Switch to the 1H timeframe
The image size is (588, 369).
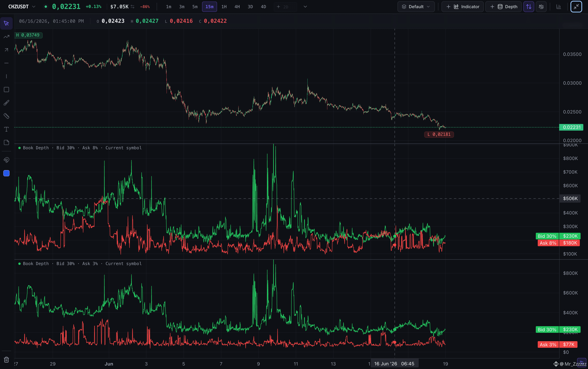[x=224, y=7]
